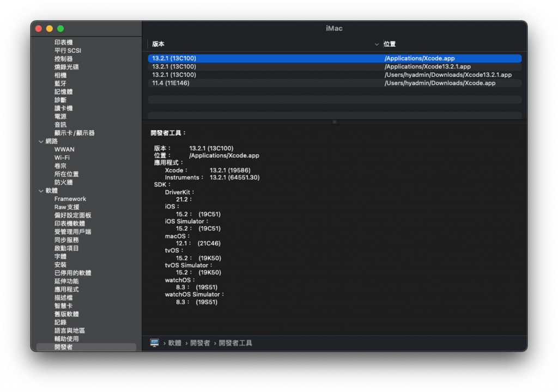Image resolution: width=558 pixels, height=392 pixels.
Task: Select 燒錄光碟 in the sidebar
Action: (x=66, y=67)
